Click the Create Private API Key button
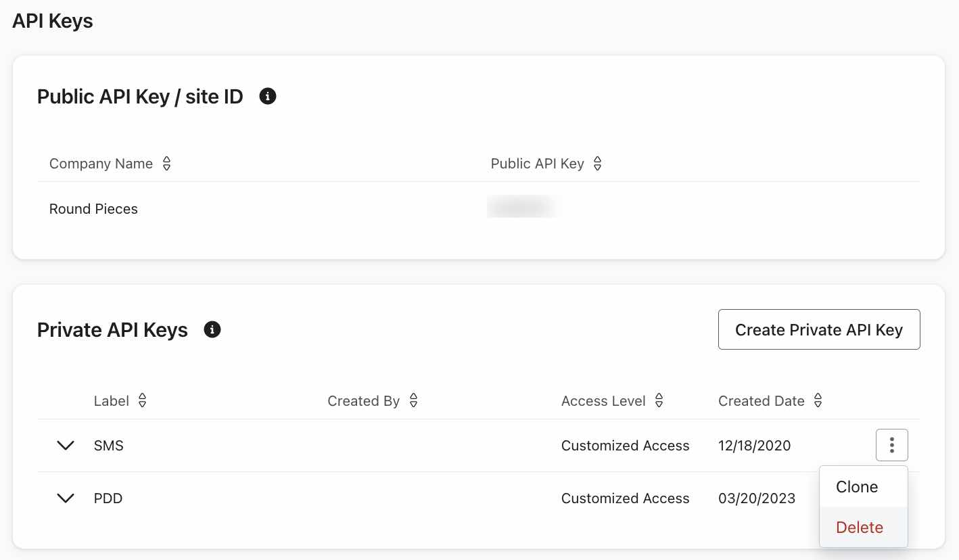Image resolution: width=959 pixels, height=560 pixels. (x=819, y=329)
